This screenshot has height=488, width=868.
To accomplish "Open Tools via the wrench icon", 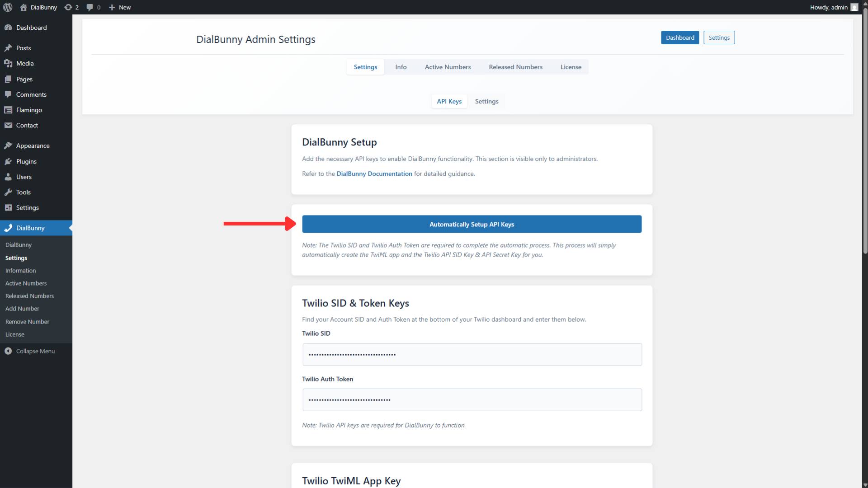I will pyautogui.click(x=8, y=192).
